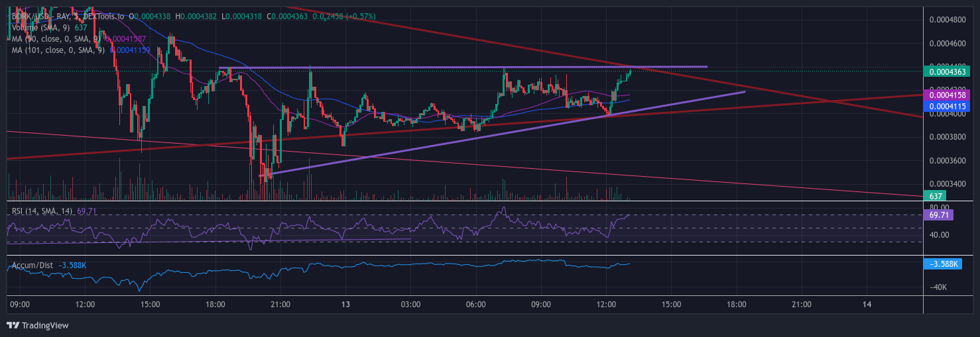This screenshot has height=337, width=980.
Task: Click the high price value H0.0004382
Action: point(197,15)
